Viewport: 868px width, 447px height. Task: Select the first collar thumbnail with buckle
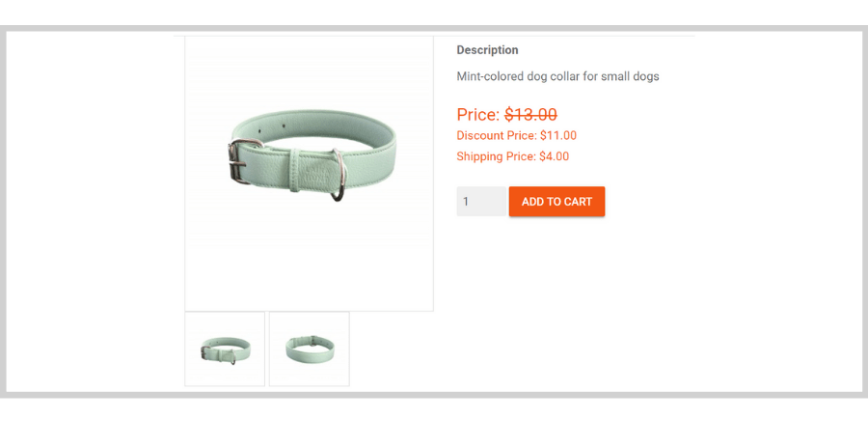pos(225,349)
